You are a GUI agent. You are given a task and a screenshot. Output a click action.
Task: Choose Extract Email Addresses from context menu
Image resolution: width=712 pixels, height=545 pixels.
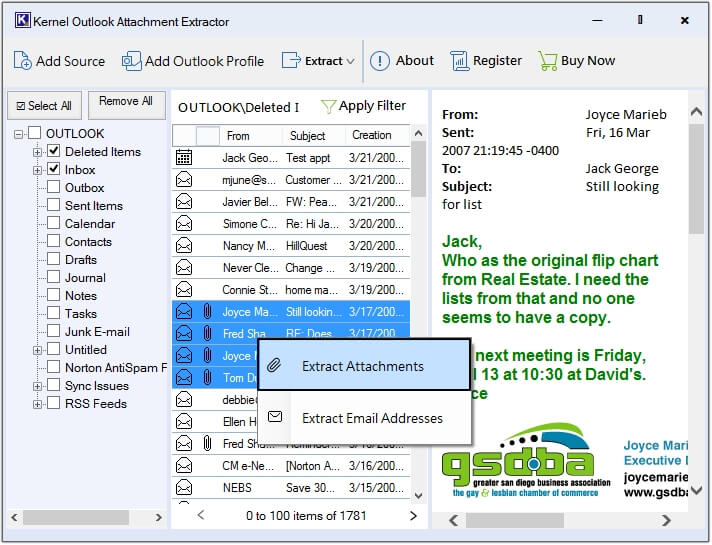click(364, 417)
